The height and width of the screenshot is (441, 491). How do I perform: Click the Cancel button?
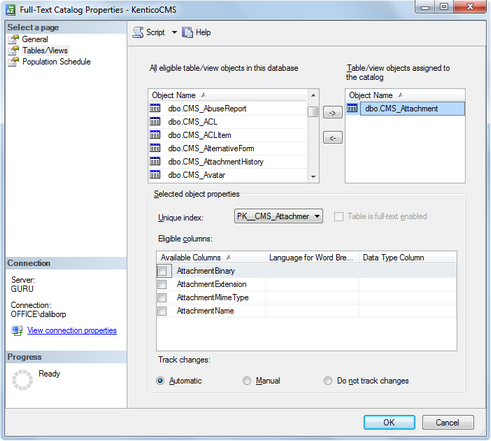click(448, 423)
